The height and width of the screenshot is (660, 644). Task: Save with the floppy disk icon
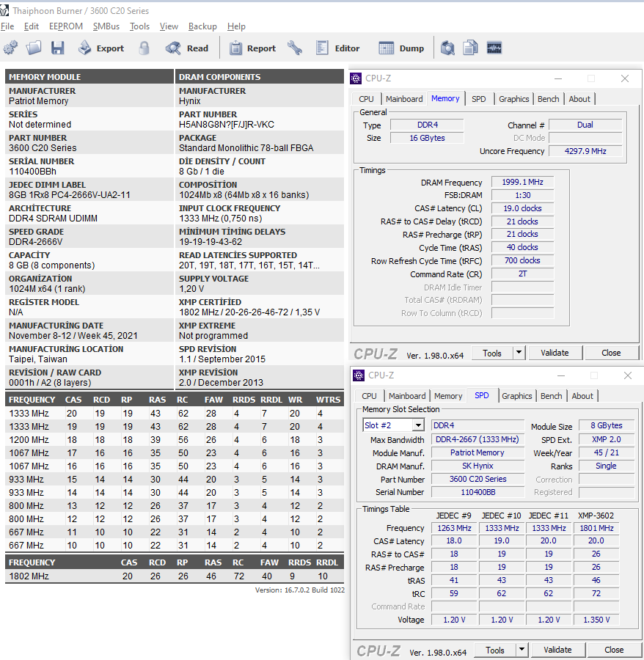click(x=57, y=48)
